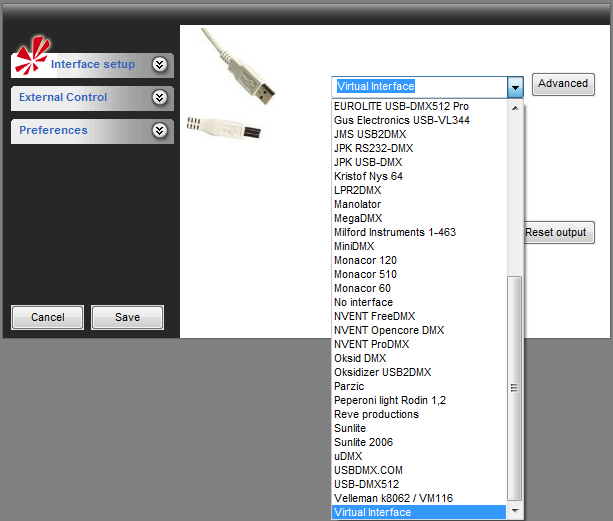The image size is (613, 521).
Task: Click the Cancel button
Action: point(47,317)
